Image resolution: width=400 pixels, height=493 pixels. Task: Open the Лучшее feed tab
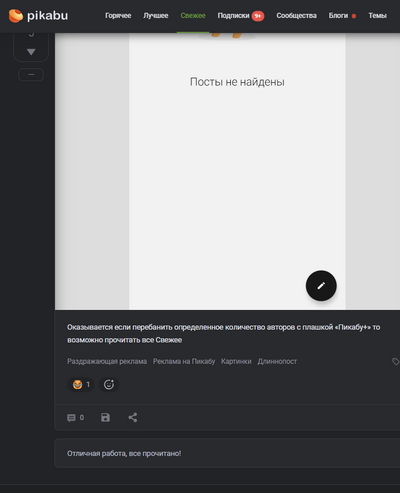tap(156, 16)
